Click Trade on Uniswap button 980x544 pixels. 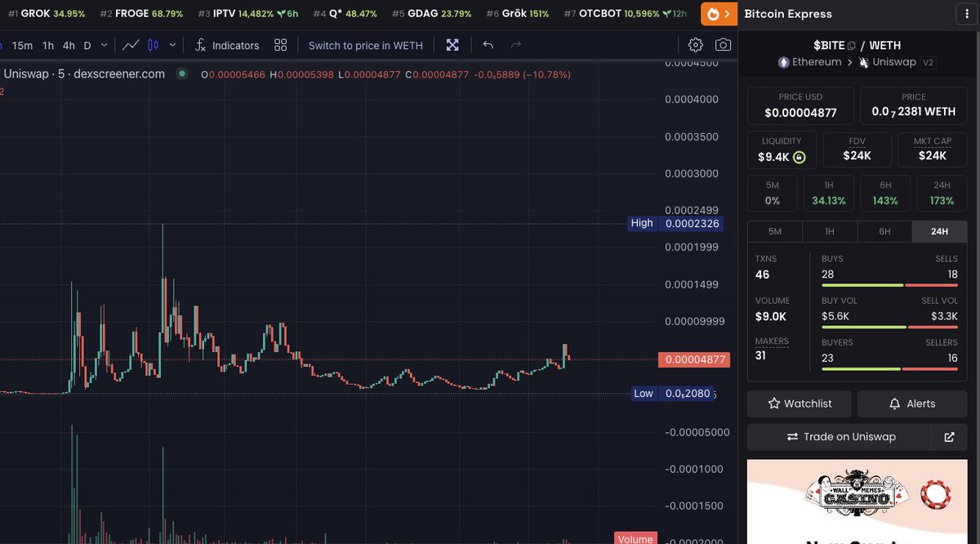[x=840, y=437]
